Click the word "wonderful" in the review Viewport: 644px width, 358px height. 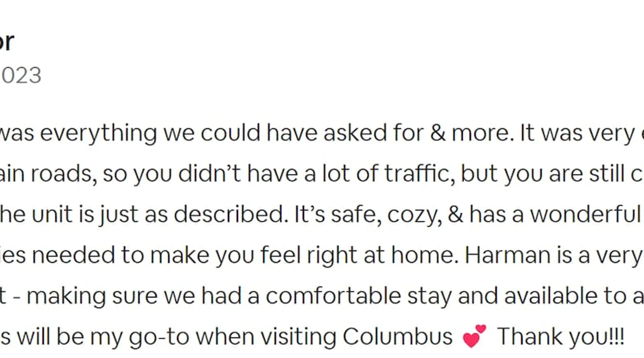pyautogui.click(x=585, y=214)
